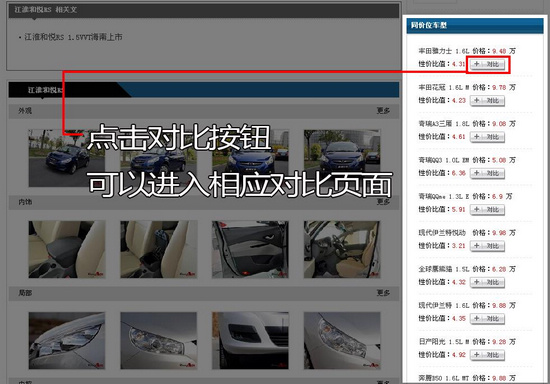Open fourth 局部 photo of headlight
The width and height of the screenshot is (550, 384).
click(x=342, y=341)
